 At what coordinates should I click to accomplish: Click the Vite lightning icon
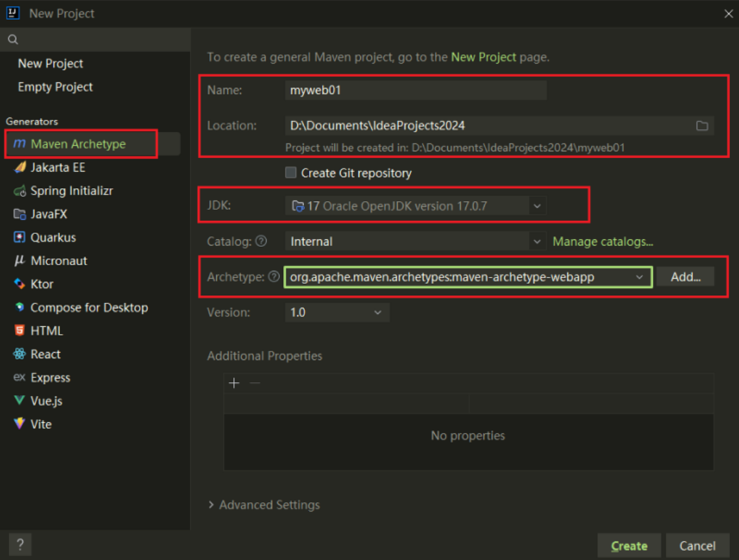(20, 425)
